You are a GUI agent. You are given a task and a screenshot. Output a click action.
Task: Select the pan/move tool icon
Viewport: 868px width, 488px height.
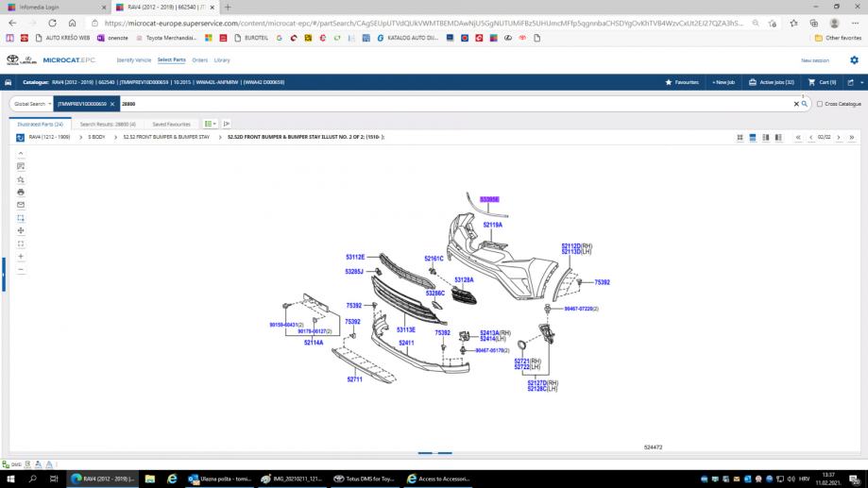21,230
